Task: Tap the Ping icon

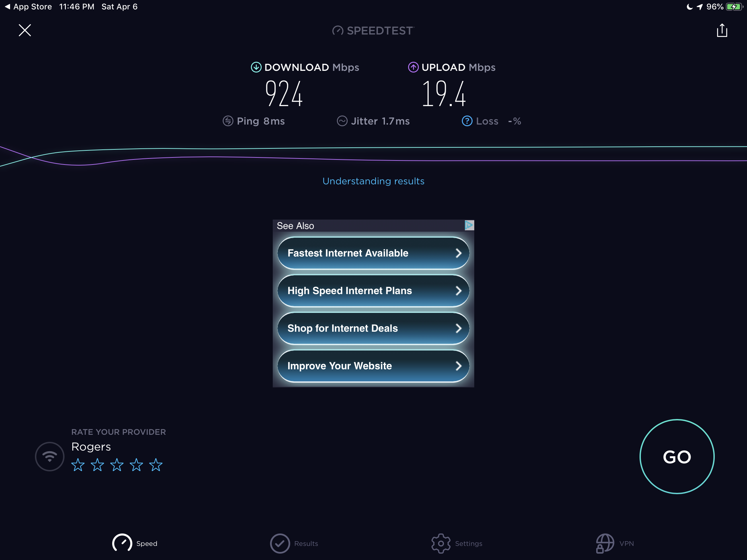Action: pyautogui.click(x=228, y=121)
